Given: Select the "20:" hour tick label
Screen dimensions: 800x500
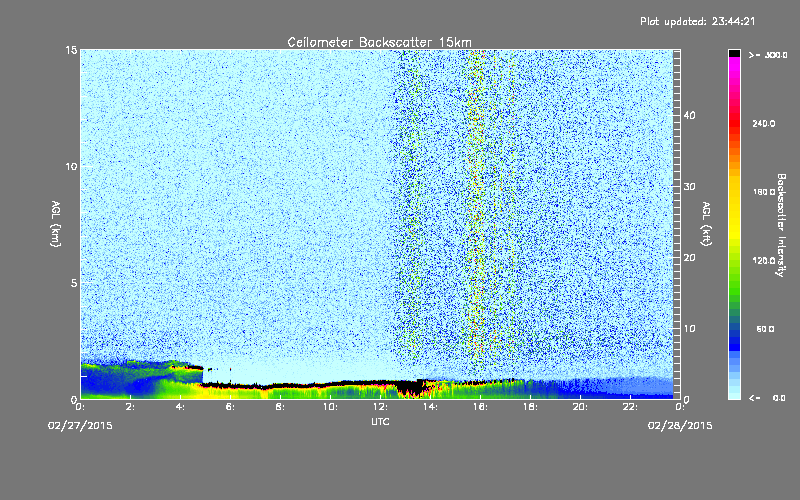Looking at the screenshot, I should [580, 407].
